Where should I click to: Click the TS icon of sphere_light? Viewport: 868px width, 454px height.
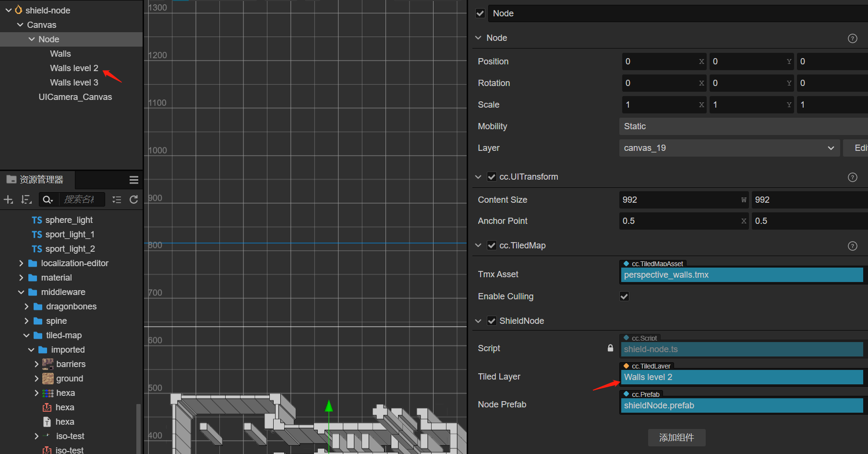point(37,220)
